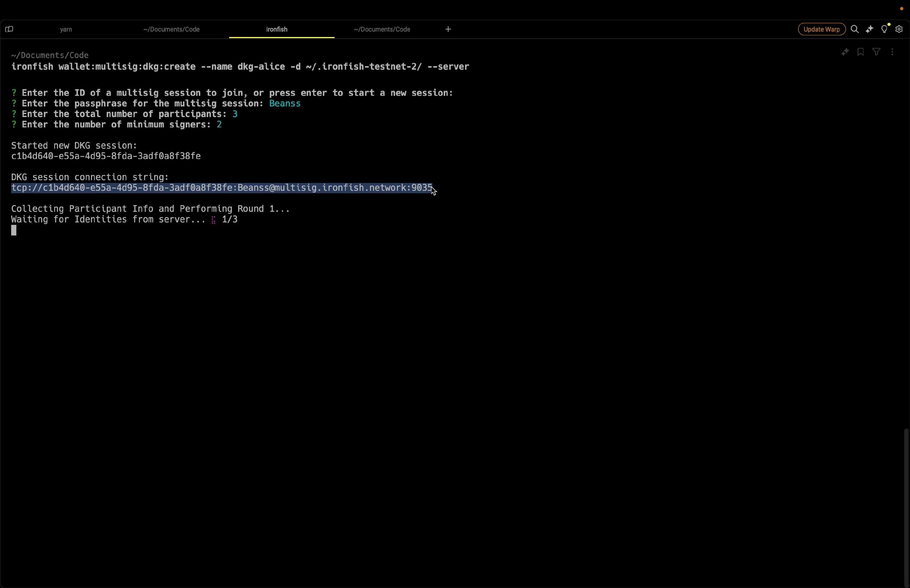Toggle the left tabs panel icon
The width and height of the screenshot is (910, 588).
(9, 29)
